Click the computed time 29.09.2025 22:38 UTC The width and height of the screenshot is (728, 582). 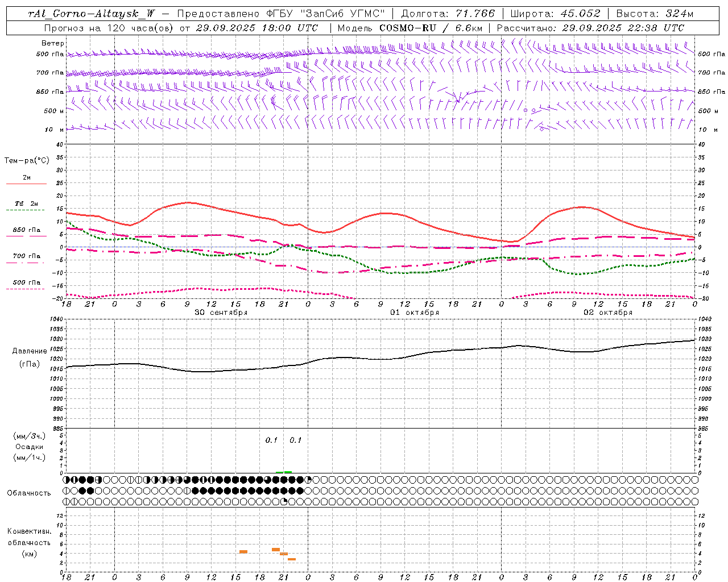click(x=623, y=28)
